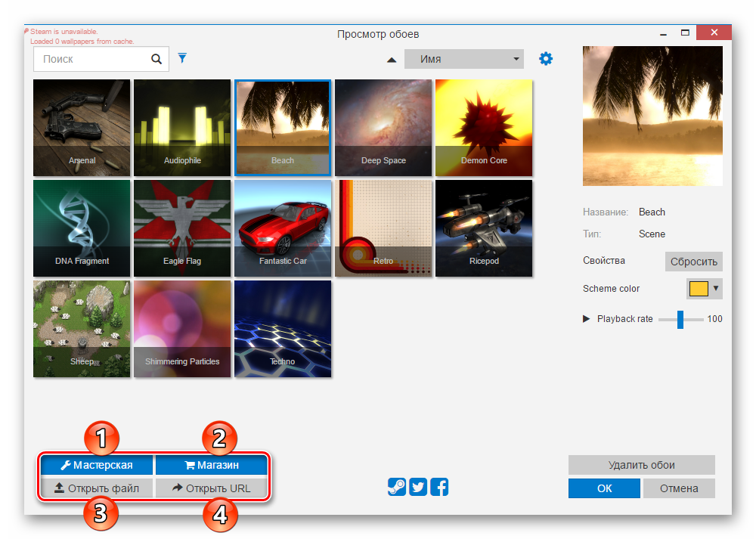The width and height of the screenshot is (756, 539).
Task: Select the Deep Space wallpaper
Action: point(383,128)
